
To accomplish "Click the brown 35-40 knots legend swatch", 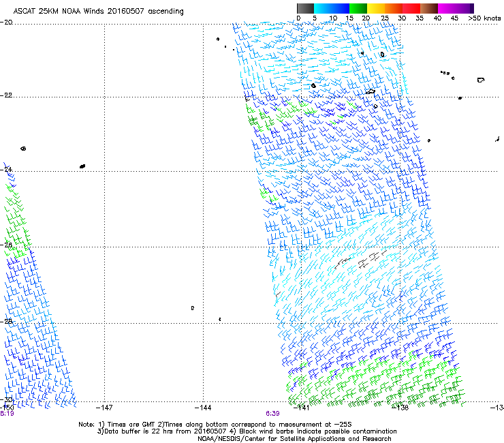I will tap(429, 8).
